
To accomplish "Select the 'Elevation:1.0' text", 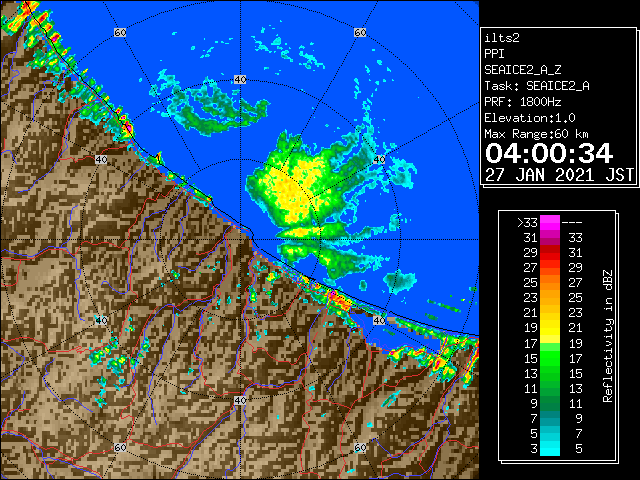I will [x=530, y=118].
